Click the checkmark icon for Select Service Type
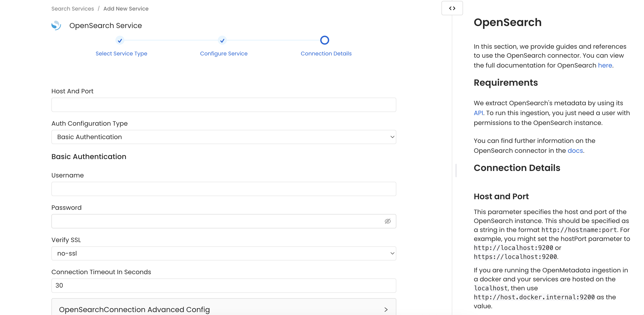Viewport: 644px width, 315px height. [120, 40]
